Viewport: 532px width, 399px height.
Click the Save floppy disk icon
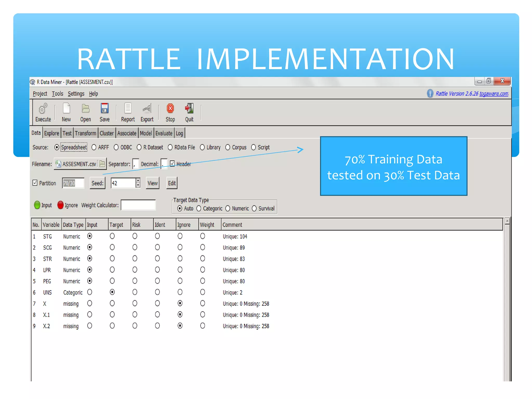point(104,109)
